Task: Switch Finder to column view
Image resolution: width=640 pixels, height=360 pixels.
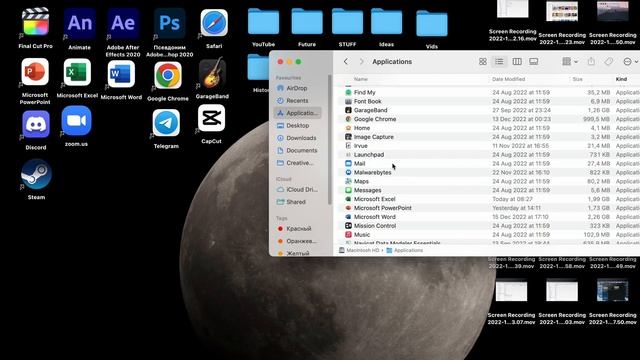Action: (517, 62)
